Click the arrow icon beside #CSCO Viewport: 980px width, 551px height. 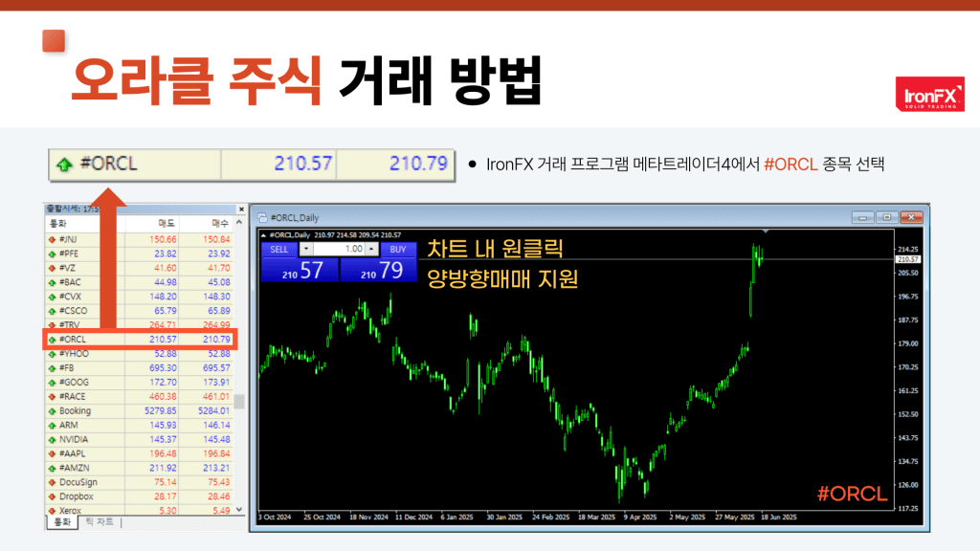pos(53,311)
